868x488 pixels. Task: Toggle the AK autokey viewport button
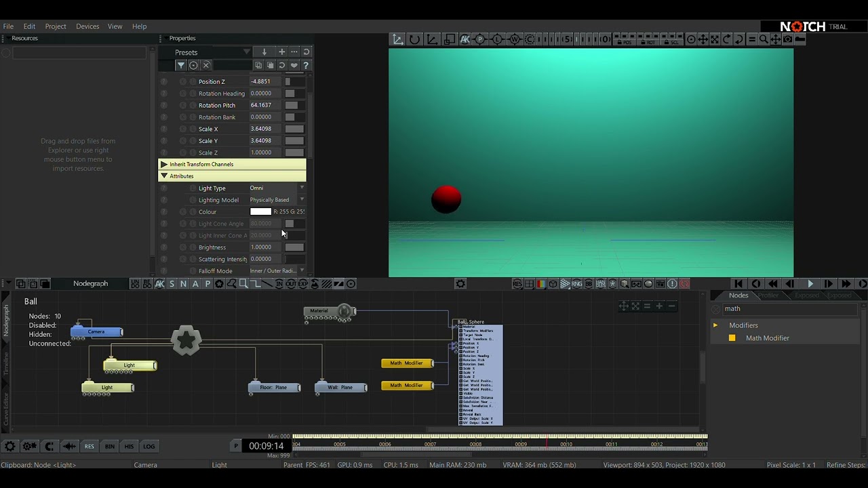coord(465,39)
